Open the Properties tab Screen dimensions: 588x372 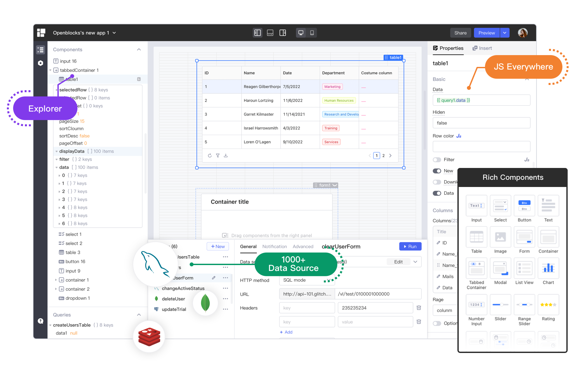point(448,48)
